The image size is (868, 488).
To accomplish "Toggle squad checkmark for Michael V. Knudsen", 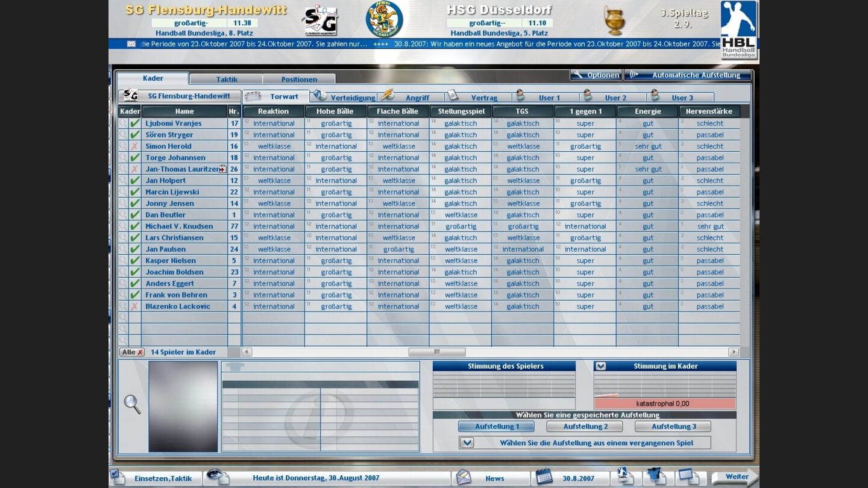I will click(135, 227).
